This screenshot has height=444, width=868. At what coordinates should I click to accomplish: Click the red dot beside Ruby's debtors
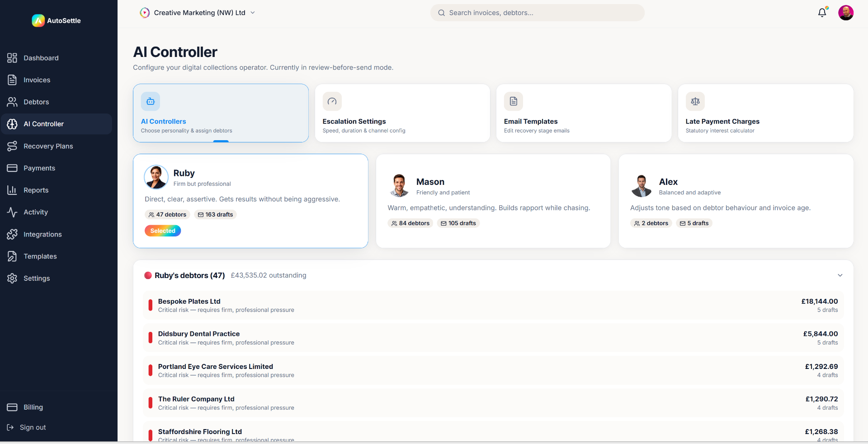pos(148,275)
